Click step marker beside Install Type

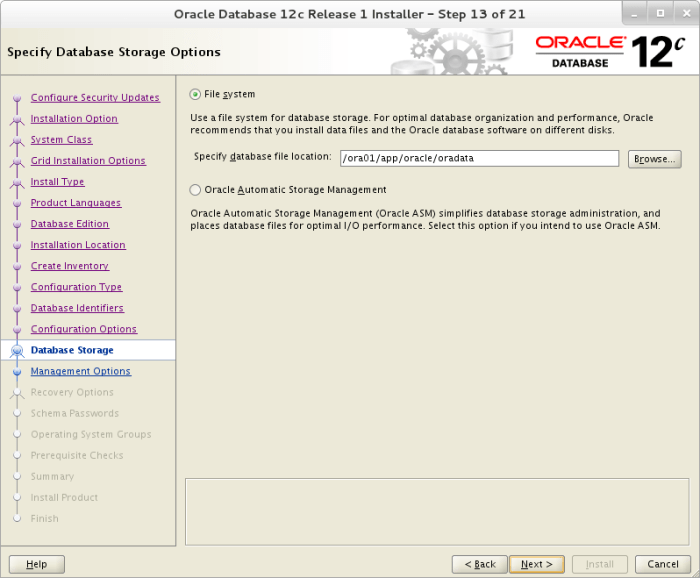click(x=17, y=182)
